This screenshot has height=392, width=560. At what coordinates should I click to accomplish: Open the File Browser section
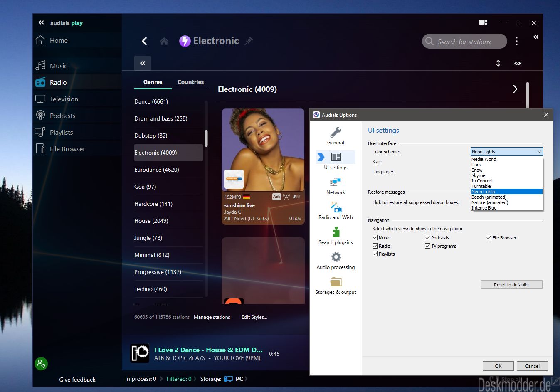[x=67, y=149]
